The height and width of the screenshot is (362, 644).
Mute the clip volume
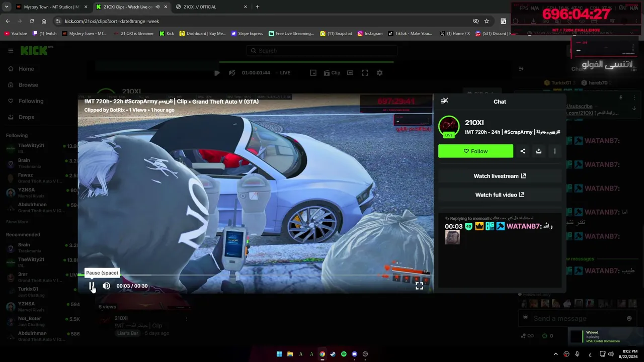click(106, 286)
